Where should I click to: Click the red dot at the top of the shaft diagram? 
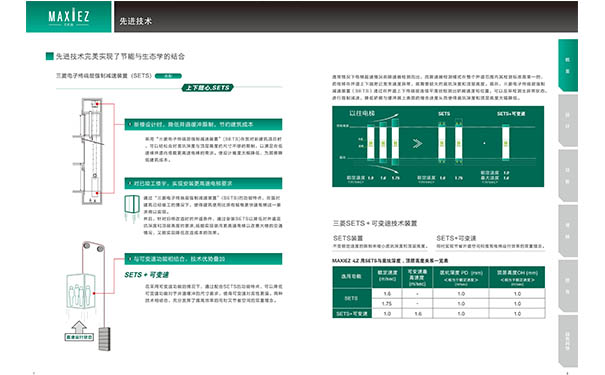pyautogui.click(x=98, y=104)
